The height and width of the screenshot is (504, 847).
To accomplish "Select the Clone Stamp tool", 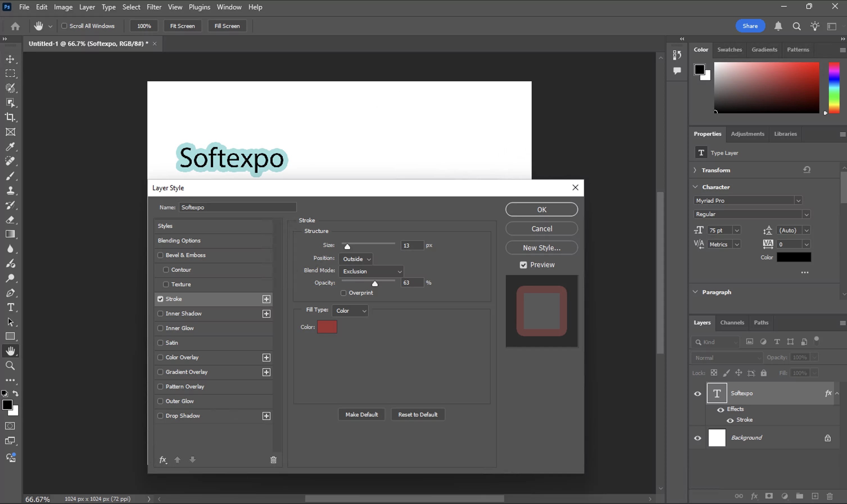I will [x=10, y=190].
